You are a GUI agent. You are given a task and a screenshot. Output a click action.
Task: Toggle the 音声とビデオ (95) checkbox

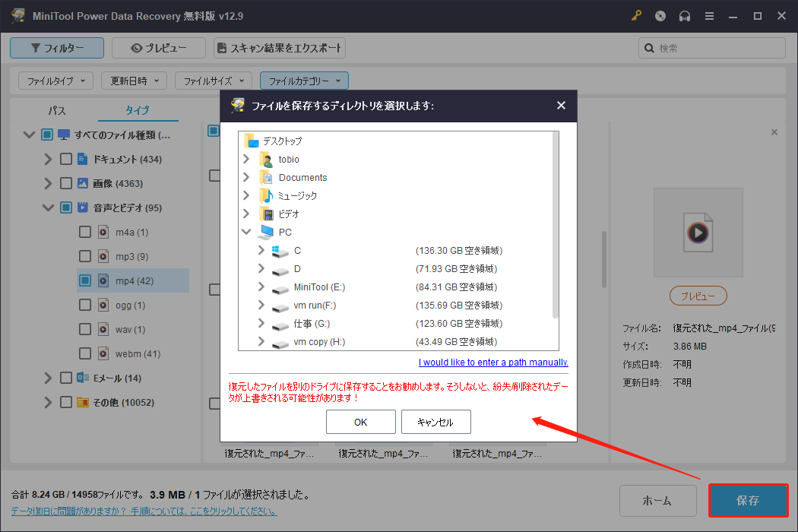click(65, 207)
